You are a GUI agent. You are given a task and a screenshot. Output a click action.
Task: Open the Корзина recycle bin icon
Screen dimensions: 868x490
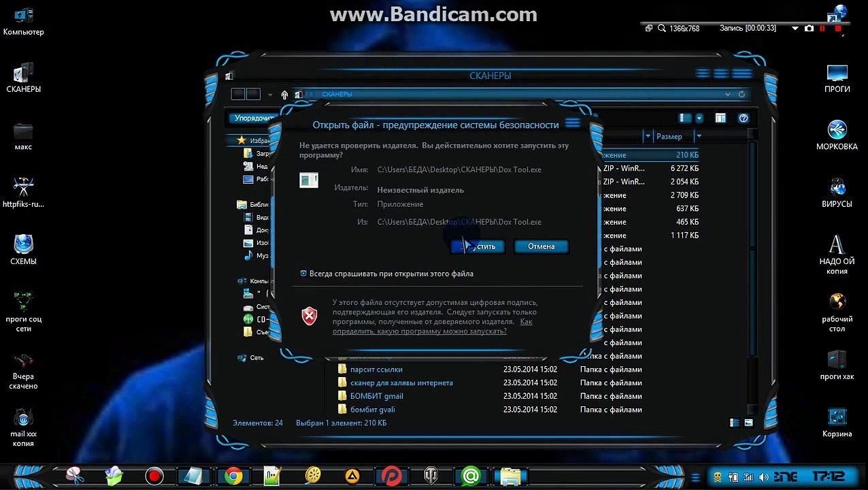point(837,423)
